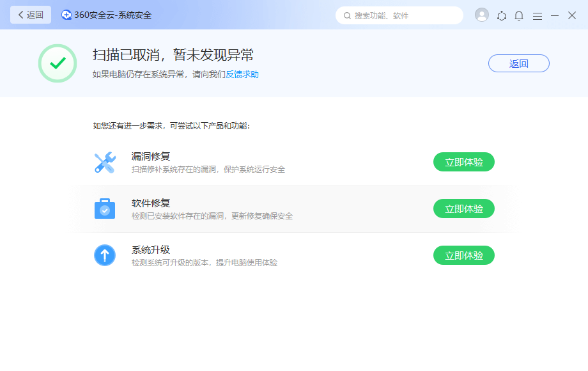The width and height of the screenshot is (588, 371).
Task: Click the outlined 返回 button on right
Action: (518, 63)
